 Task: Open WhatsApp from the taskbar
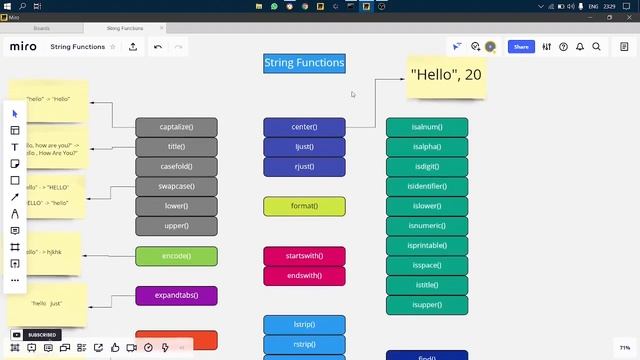[274, 6]
